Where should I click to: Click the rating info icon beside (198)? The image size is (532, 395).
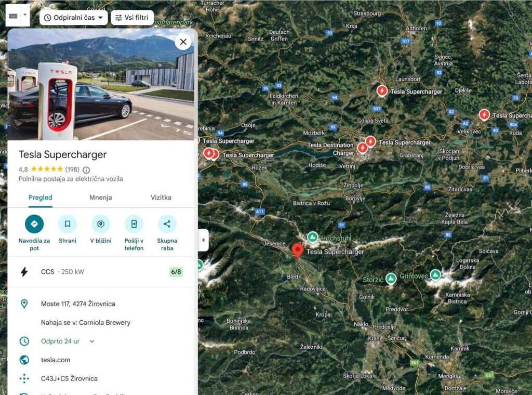click(x=86, y=169)
